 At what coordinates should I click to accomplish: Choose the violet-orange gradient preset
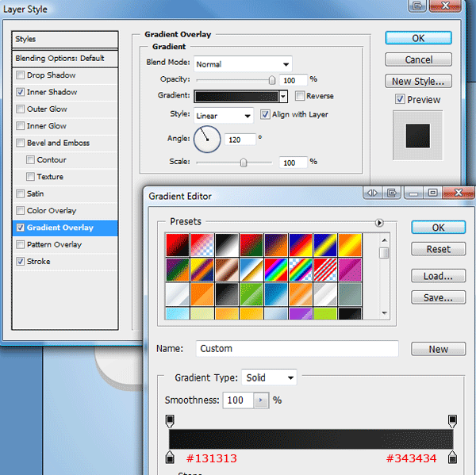coord(276,245)
